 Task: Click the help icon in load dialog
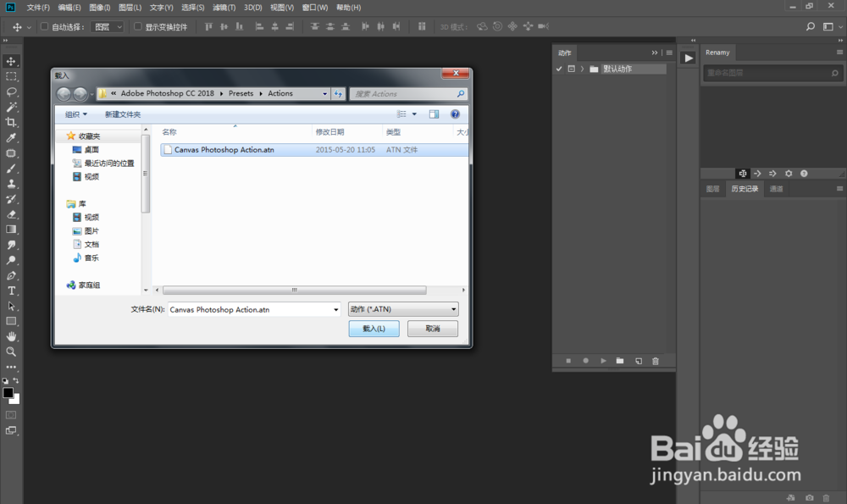455,114
